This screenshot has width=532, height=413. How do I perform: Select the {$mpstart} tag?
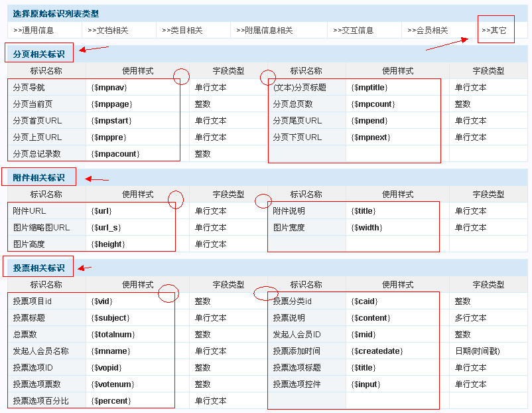[x=111, y=121]
